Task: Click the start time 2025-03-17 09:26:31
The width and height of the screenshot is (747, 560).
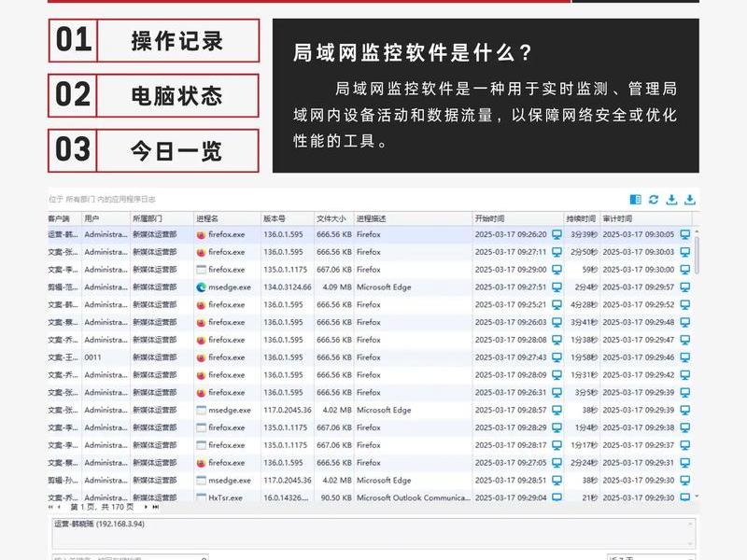Action: point(511,392)
